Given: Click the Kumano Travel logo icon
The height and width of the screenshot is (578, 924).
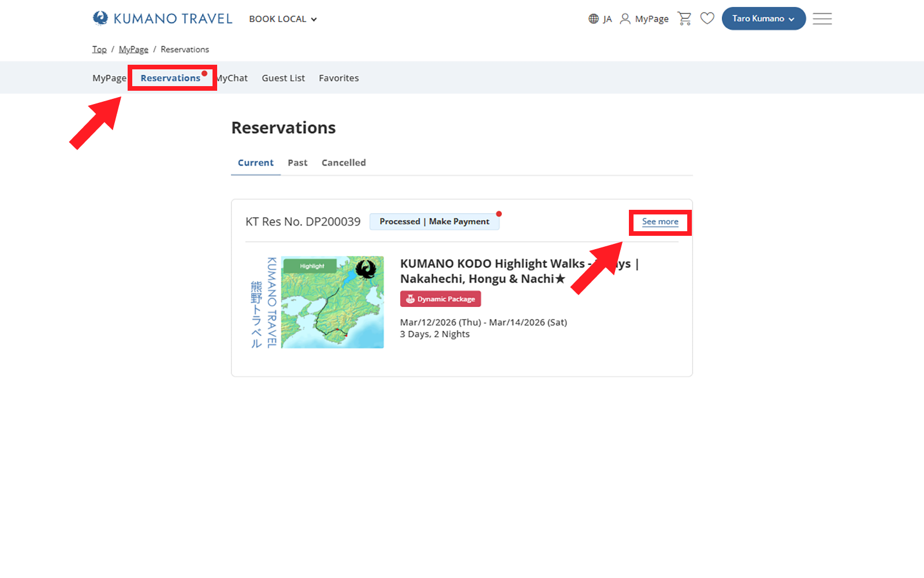Looking at the screenshot, I should [100, 18].
